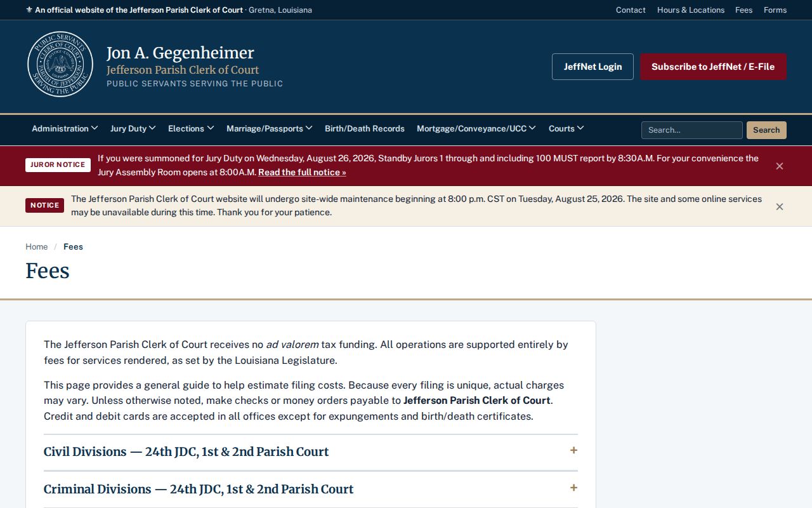Click the JUROR NOTICE badge label

click(58, 165)
